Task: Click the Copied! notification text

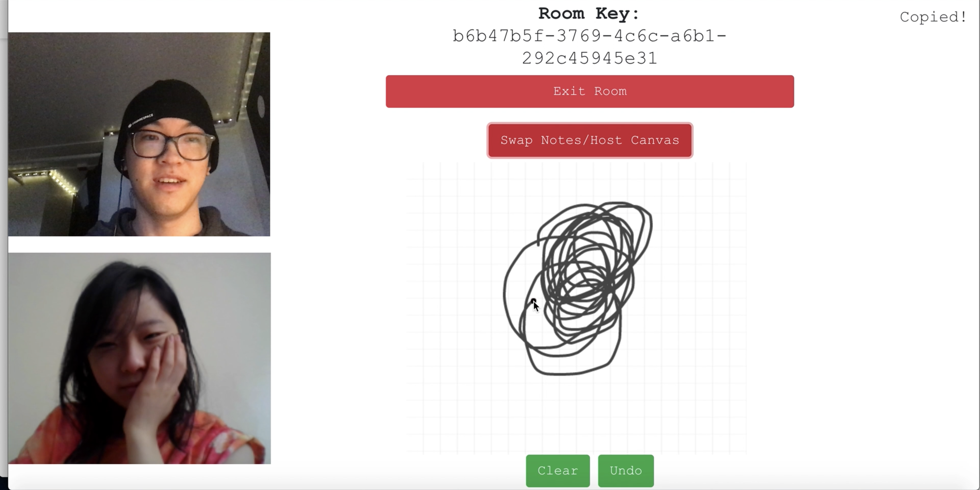Action: (933, 17)
